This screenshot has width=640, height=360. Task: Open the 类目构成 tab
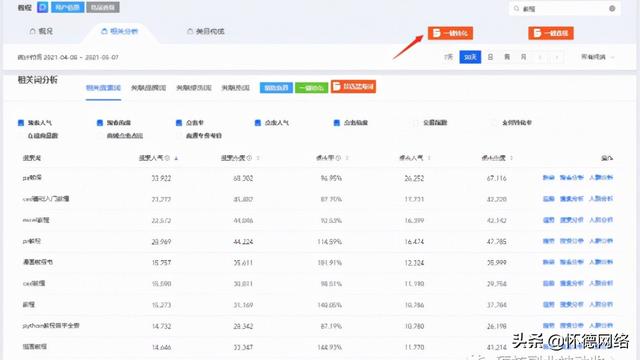click(x=206, y=31)
